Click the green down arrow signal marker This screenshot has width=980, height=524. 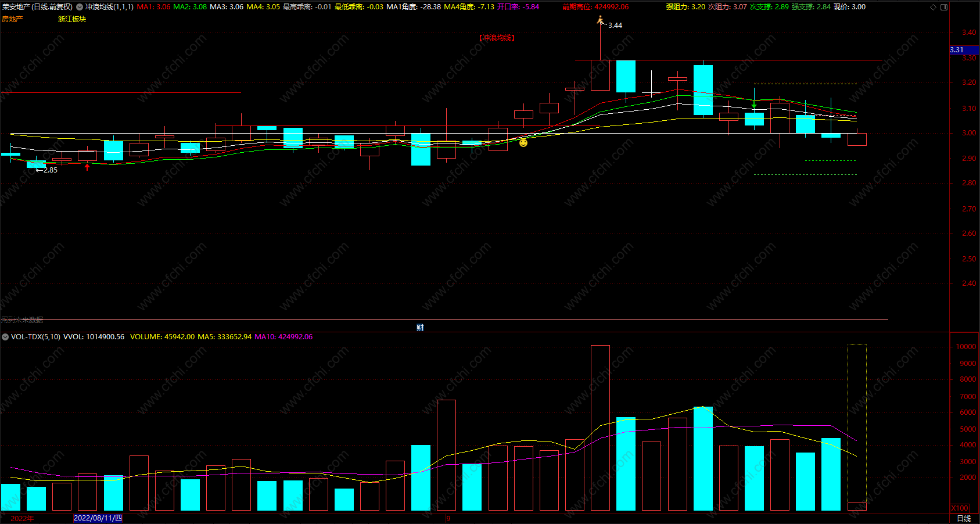754,105
